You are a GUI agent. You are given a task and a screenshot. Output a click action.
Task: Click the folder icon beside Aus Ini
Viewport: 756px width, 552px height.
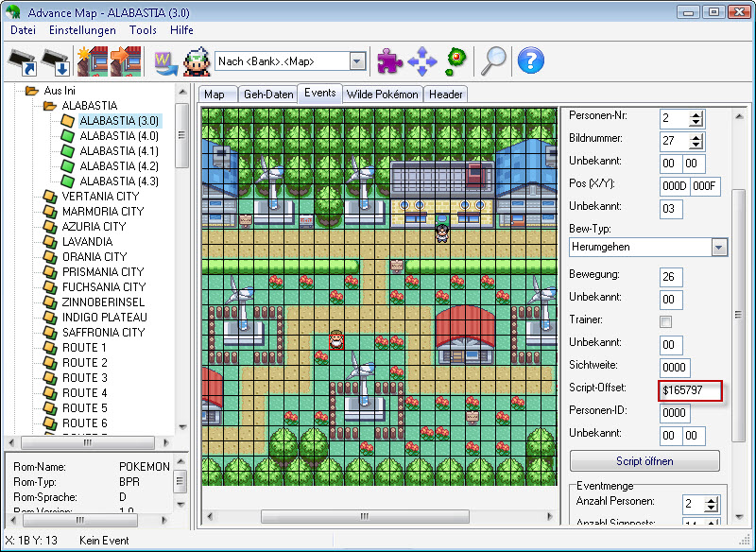[32, 91]
